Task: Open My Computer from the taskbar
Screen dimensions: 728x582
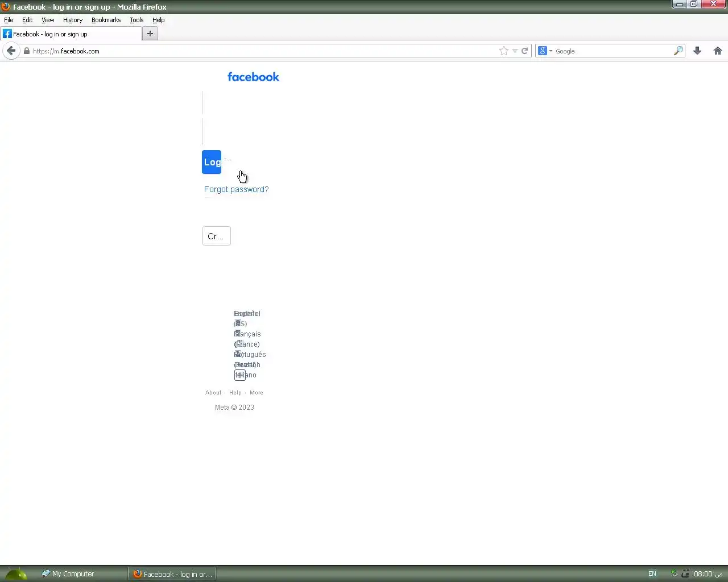Action: click(68, 574)
